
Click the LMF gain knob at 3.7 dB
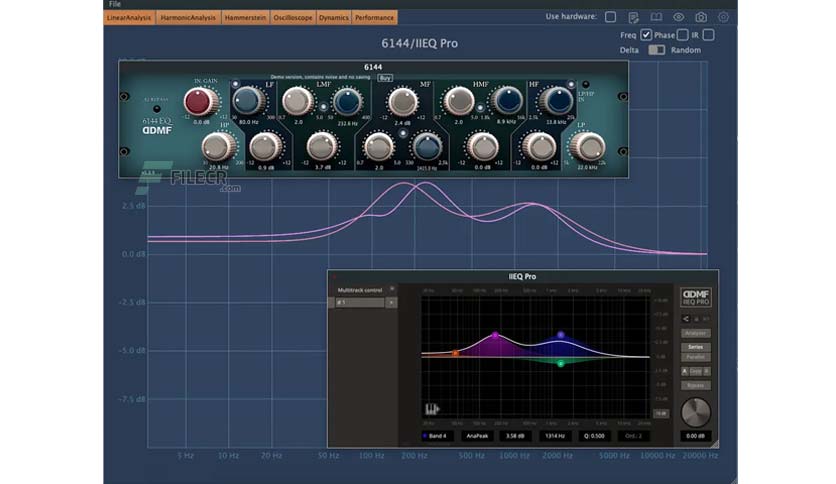click(322, 147)
